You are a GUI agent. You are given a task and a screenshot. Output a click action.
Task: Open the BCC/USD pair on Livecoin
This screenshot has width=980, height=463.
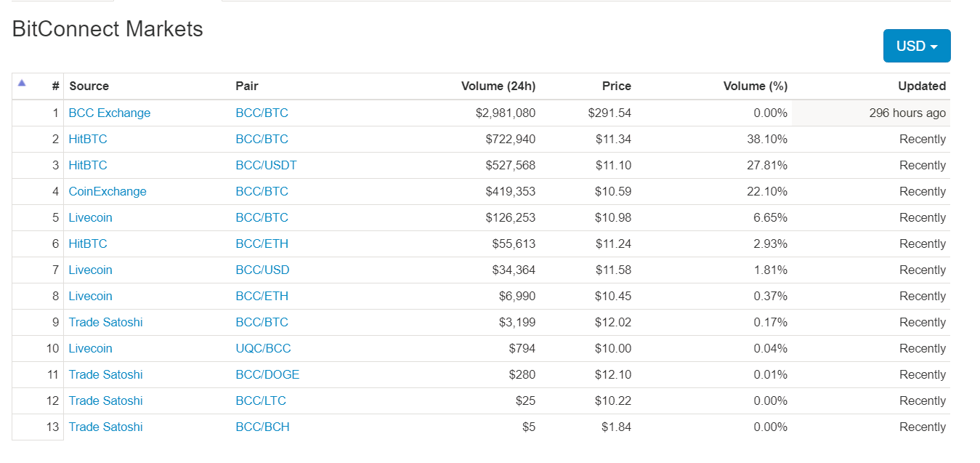click(x=262, y=270)
